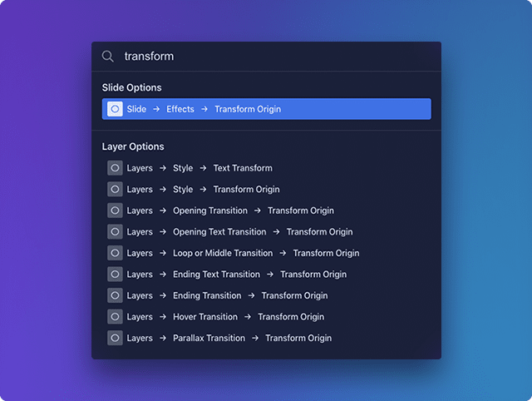Screen dimensions: 532x401
Task: Click the search magnifier icon
Action: [x=107, y=57]
